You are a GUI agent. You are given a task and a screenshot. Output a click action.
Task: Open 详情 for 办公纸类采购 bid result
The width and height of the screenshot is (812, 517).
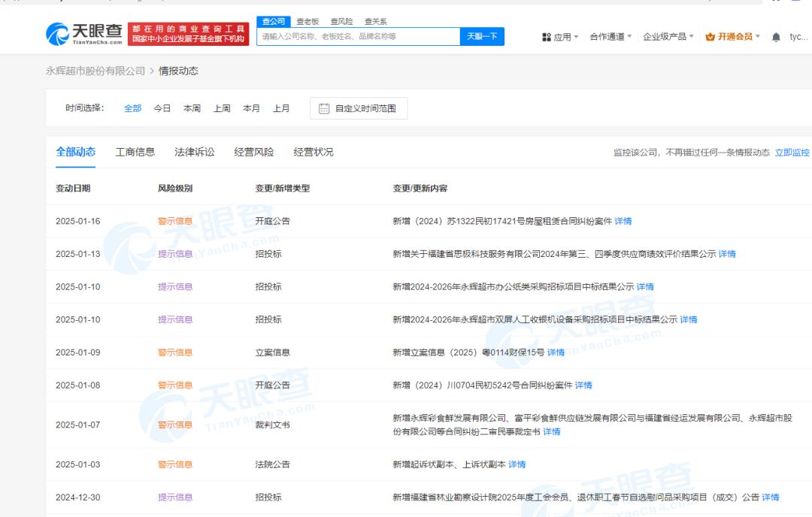(x=645, y=287)
